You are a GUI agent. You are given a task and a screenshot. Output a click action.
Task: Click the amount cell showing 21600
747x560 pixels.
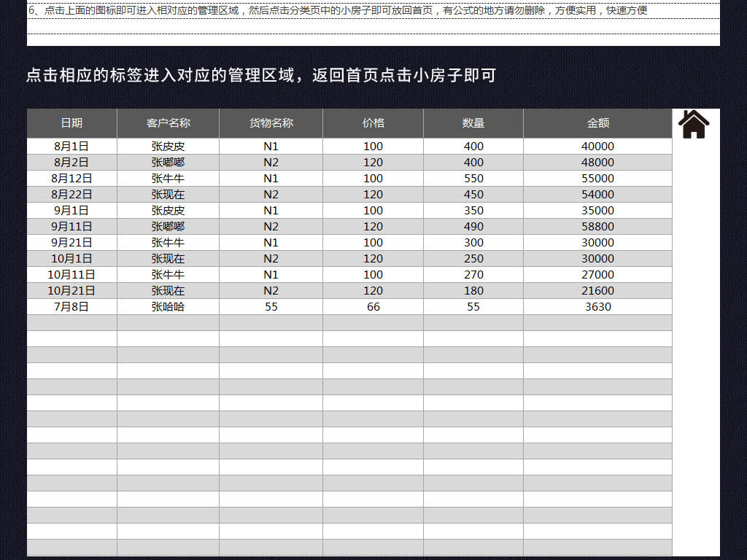[x=598, y=290]
